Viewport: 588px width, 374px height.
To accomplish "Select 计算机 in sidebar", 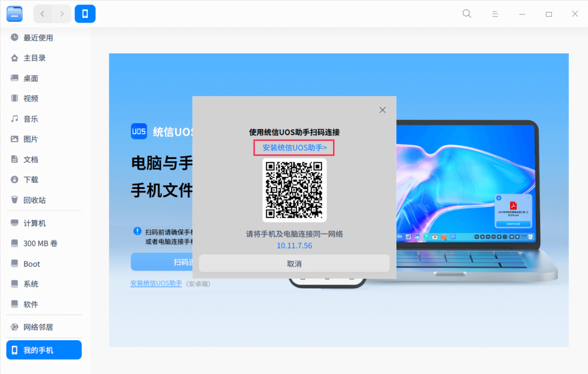I will point(44,223).
